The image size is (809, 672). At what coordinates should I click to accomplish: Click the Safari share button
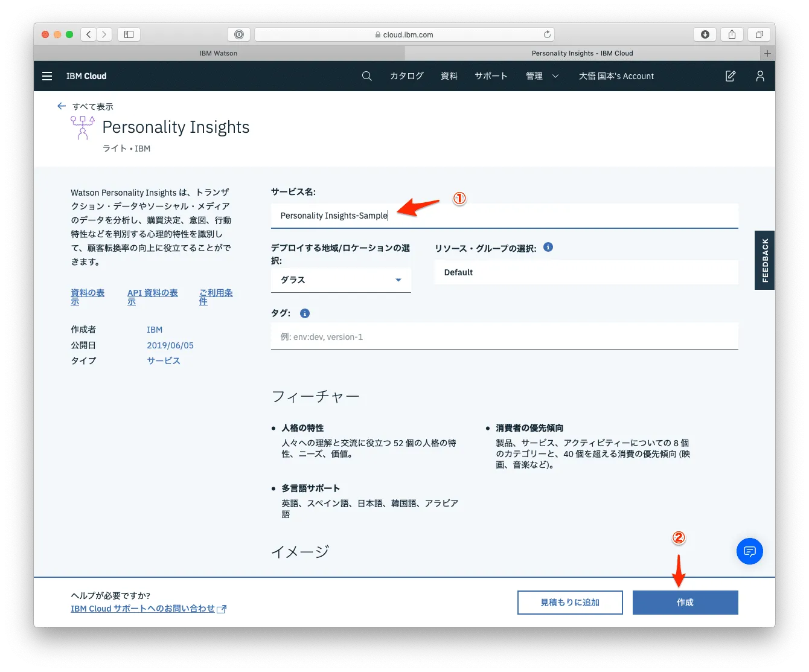tap(732, 34)
